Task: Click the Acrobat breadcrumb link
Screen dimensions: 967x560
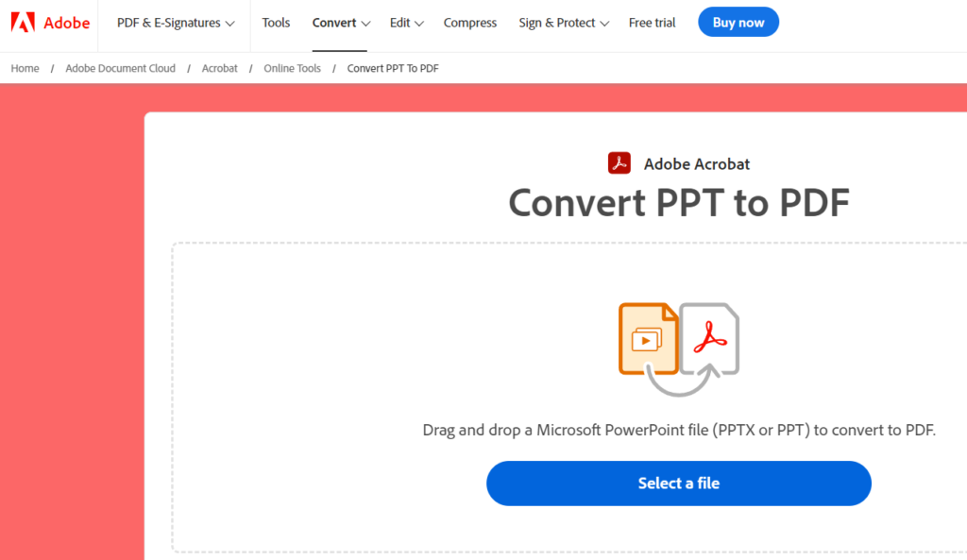Action: click(219, 68)
